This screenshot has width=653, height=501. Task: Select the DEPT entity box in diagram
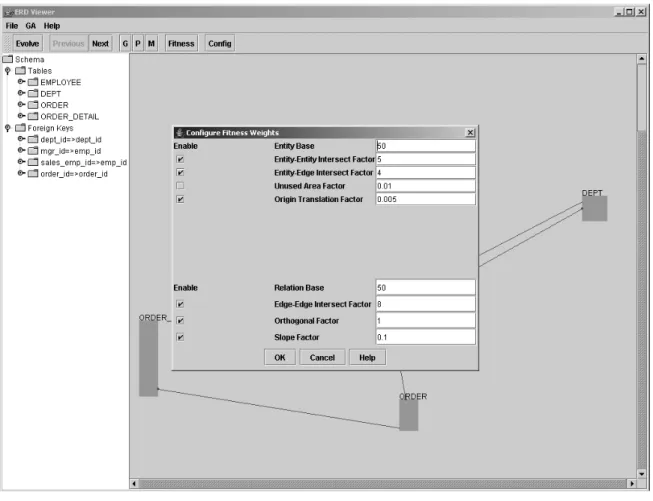[594, 209]
